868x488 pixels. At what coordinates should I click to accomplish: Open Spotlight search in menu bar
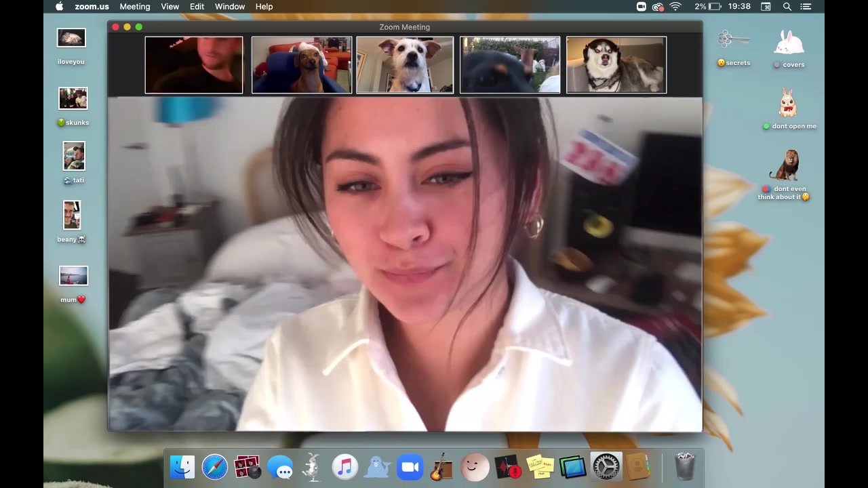pos(787,7)
